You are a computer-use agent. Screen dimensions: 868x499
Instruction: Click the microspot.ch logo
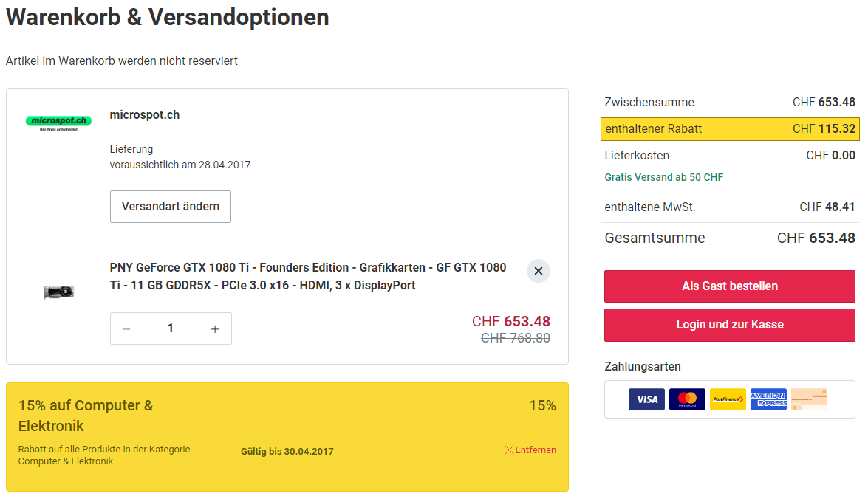[58, 122]
